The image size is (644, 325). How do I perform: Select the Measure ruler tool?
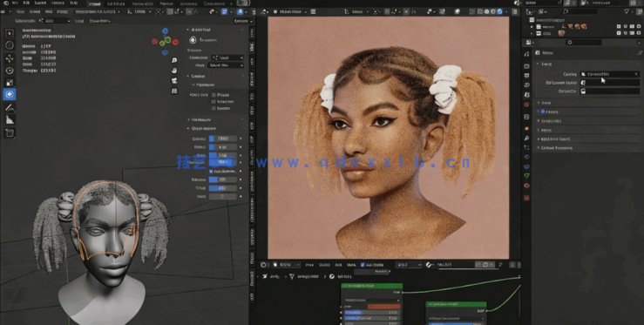point(10,120)
